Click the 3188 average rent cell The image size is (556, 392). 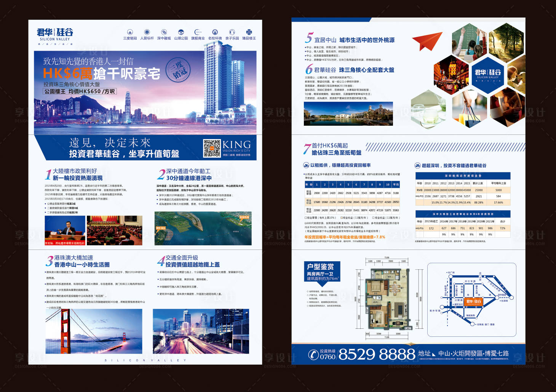pyautogui.click(x=396, y=193)
